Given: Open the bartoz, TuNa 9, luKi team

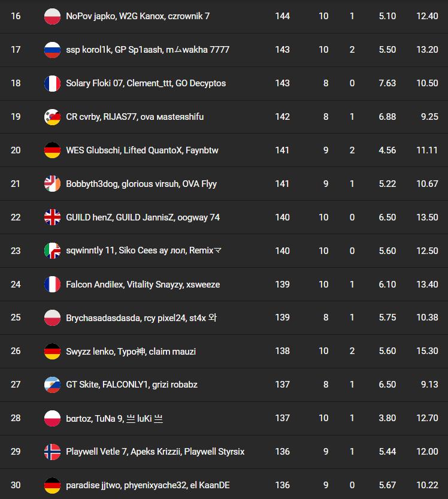Looking at the screenshot, I should click(x=114, y=418).
